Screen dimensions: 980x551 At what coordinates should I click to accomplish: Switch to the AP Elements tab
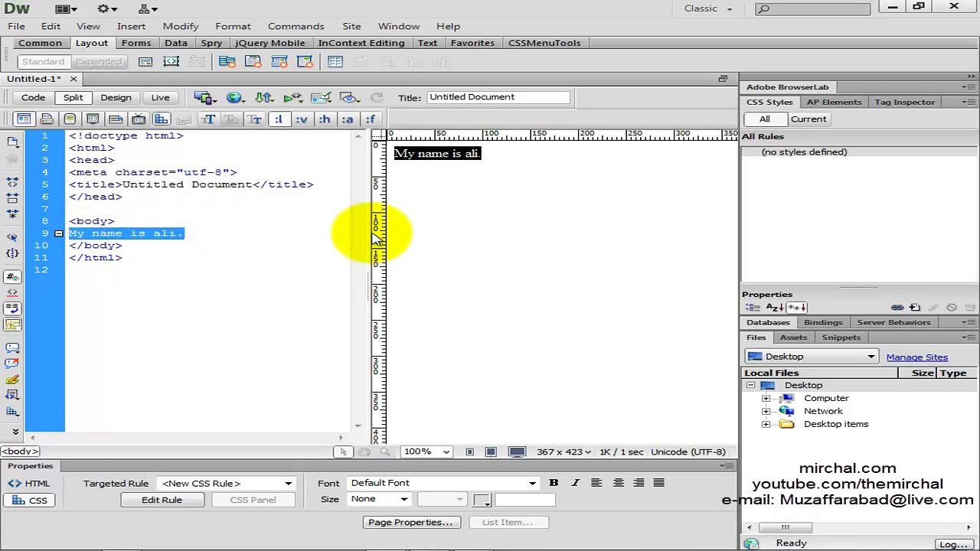pyautogui.click(x=834, y=102)
